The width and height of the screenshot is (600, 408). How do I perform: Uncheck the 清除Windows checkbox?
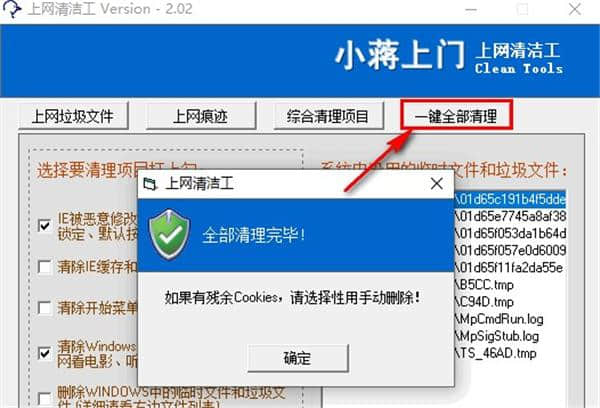45,353
